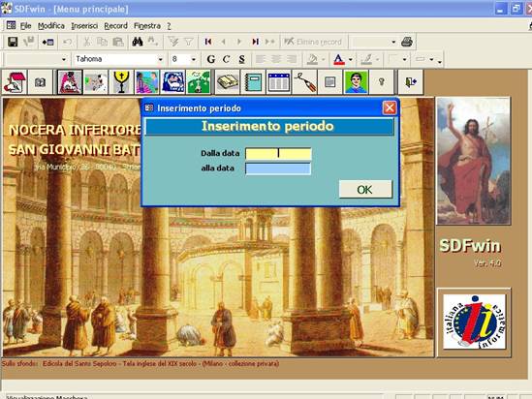Expand the border width dropdown arrow
Viewport: 532px width, 399px height.
tap(404, 60)
